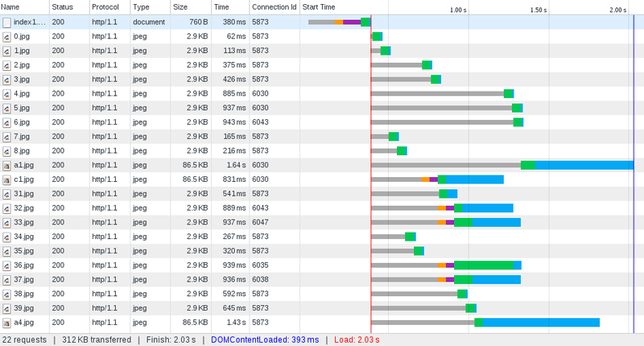Screen dimensions: 644x346
Task: Select the c1.jpg request name
Action: point(24,179)
